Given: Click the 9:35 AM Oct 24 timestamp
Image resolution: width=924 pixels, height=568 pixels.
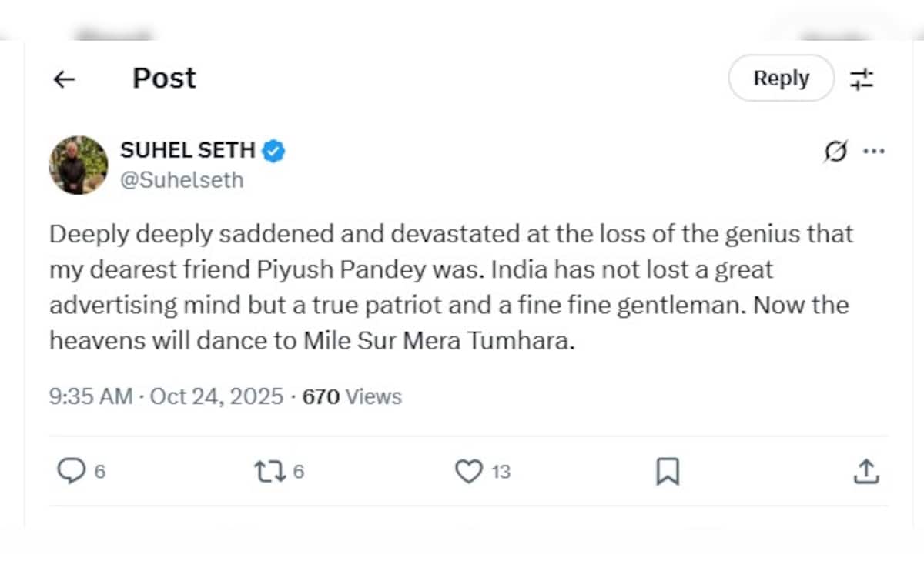Looking at the screenshot, I should pos(166,396).
